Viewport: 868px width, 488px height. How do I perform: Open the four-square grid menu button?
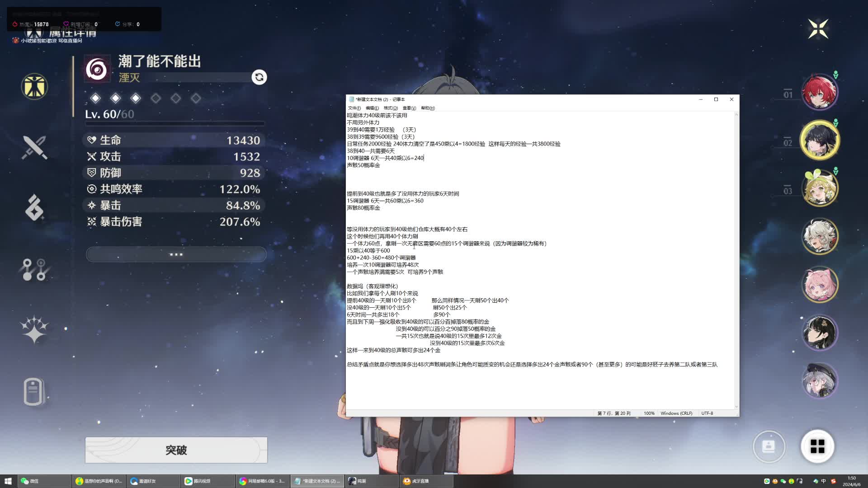tap(817, 446)
